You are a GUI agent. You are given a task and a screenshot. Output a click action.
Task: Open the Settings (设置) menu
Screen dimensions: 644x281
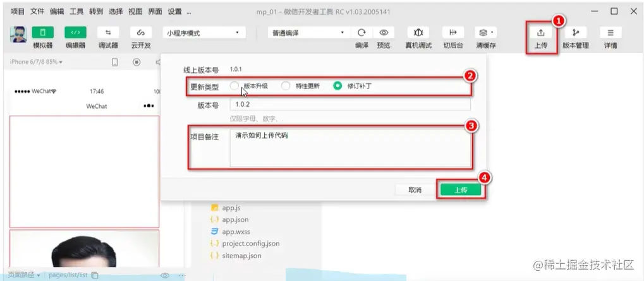pyautogui.click(x=174, y=11)
